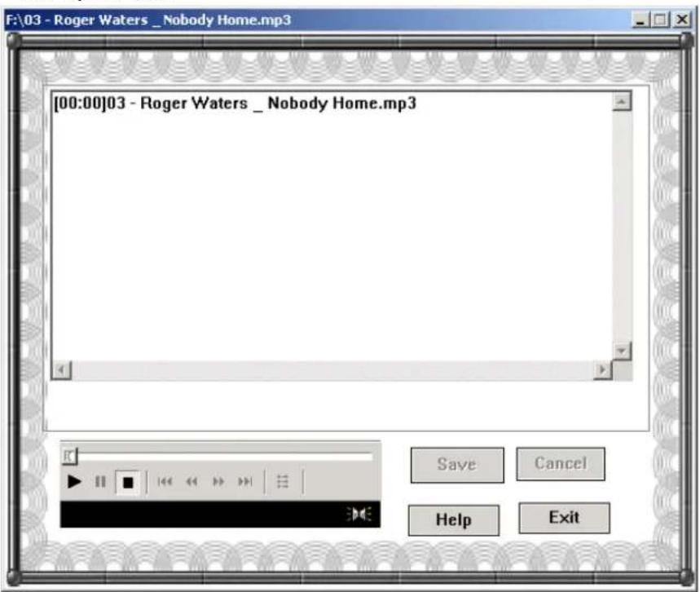Click the Save button
This screenshot has width=700, height=592.
pyautogui.click(x=457, y=465)
